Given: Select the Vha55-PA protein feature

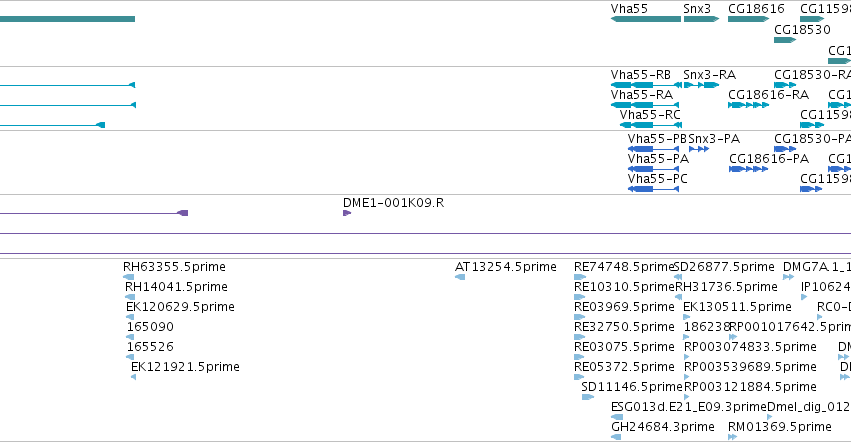Looking at the screenshot, I should (653, 169).
